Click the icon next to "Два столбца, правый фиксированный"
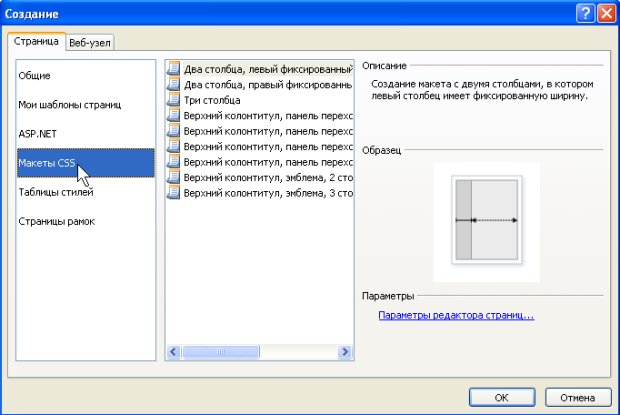The width and height of the screenshot is (620, 415). [x=175, y=85]
